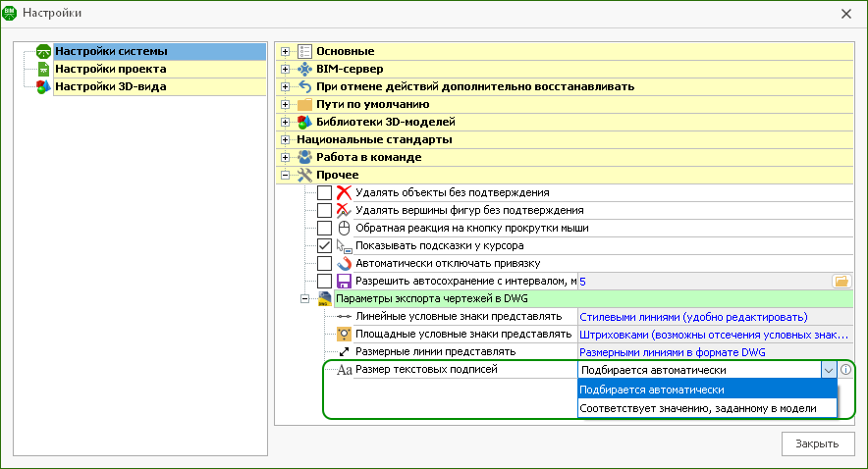Click the Пути по умолчанию folder icon
The image size is (868, 469).
pyautogui.click(x=304, y=105)
